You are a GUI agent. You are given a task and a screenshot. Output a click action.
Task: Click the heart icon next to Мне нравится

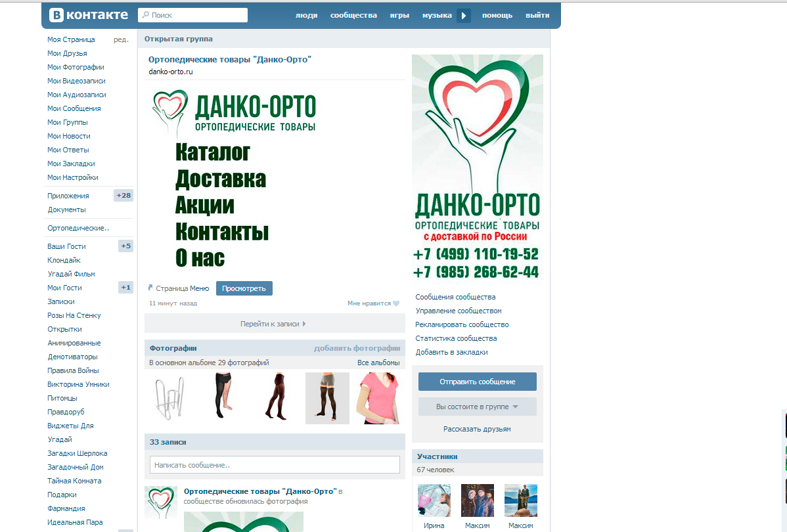point(396,303)
